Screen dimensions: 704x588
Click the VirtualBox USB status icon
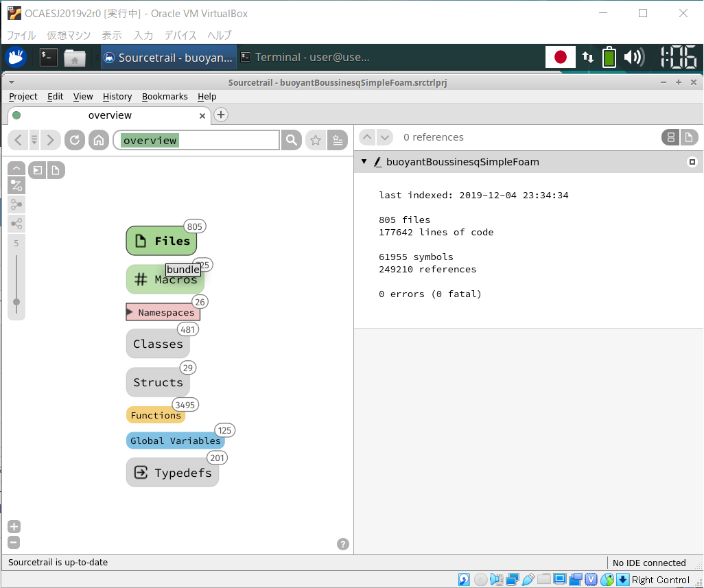[x=528, y=580]
